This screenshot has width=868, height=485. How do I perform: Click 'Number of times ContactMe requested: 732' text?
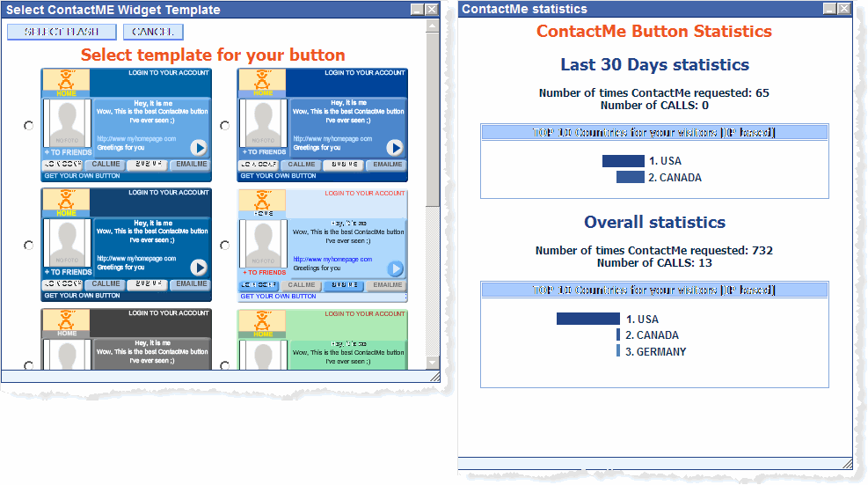coord(653,251)
